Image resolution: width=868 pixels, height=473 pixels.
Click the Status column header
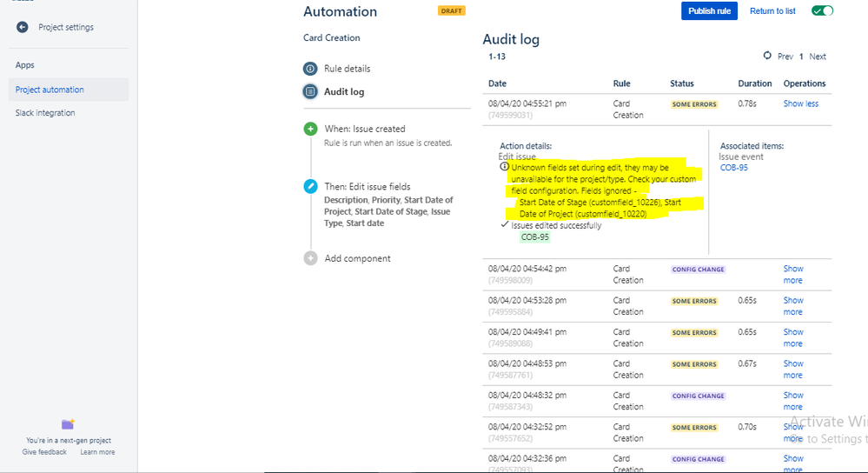coord(682,83)
